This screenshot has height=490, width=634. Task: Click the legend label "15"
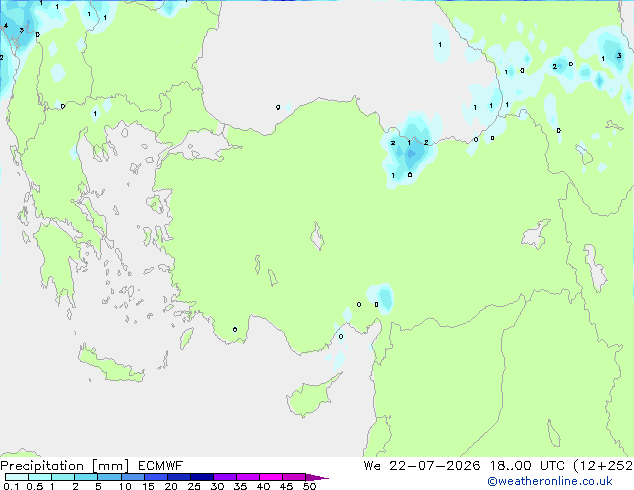(x=148, y=486)
